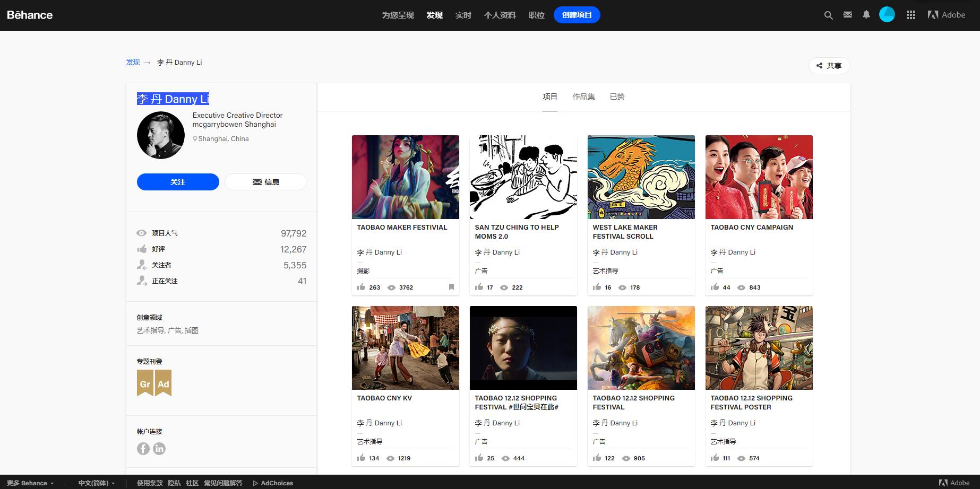Open the Taobao Maker Festivial thumbnail
The width and height of the screenshot is (980, 489).
(406, 177)
